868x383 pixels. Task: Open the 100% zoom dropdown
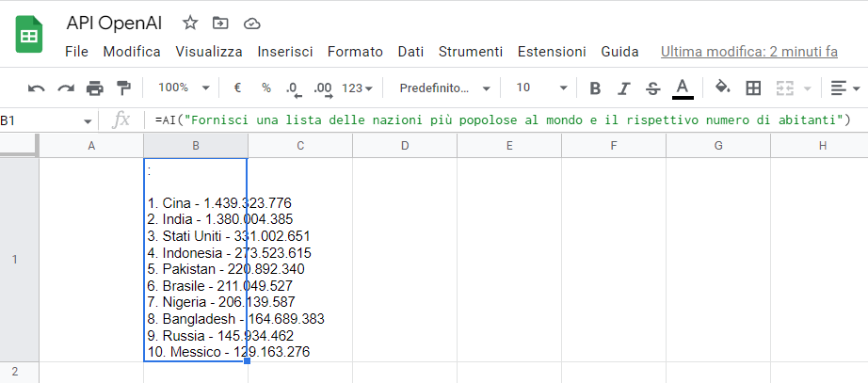(184, 88)
